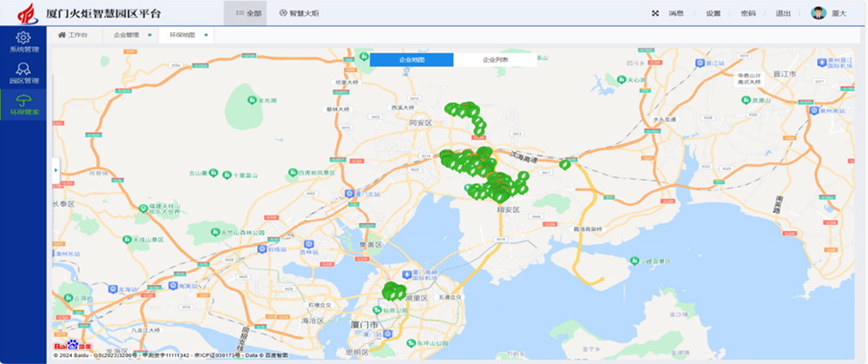This screenshot has height=364, width=868.
Task: Switch to 企业地图 map view
Action: point(411,60)
